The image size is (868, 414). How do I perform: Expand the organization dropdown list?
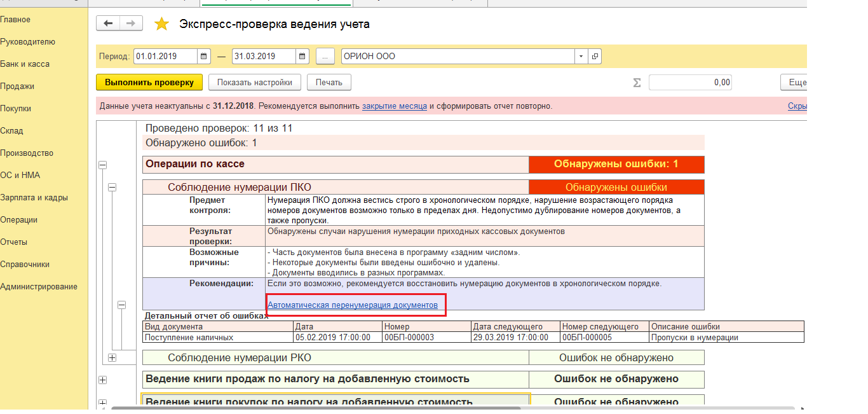pyautogui.click(x=581, y=56)
